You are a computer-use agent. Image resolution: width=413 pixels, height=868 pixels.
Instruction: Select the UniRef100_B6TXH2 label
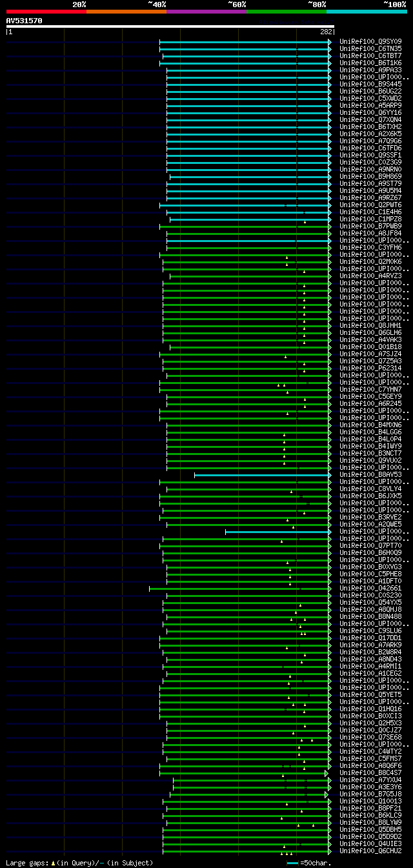370,126
